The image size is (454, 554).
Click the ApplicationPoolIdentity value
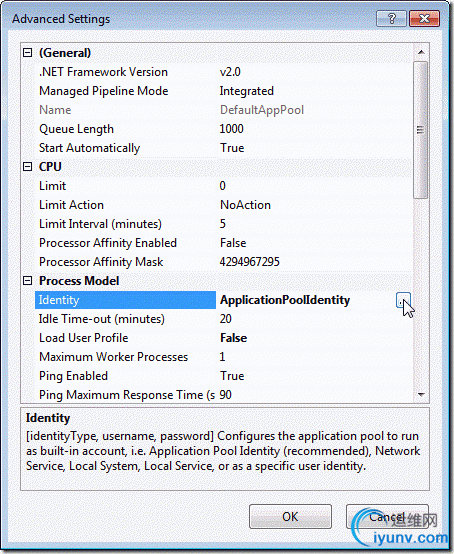(285, 300)
